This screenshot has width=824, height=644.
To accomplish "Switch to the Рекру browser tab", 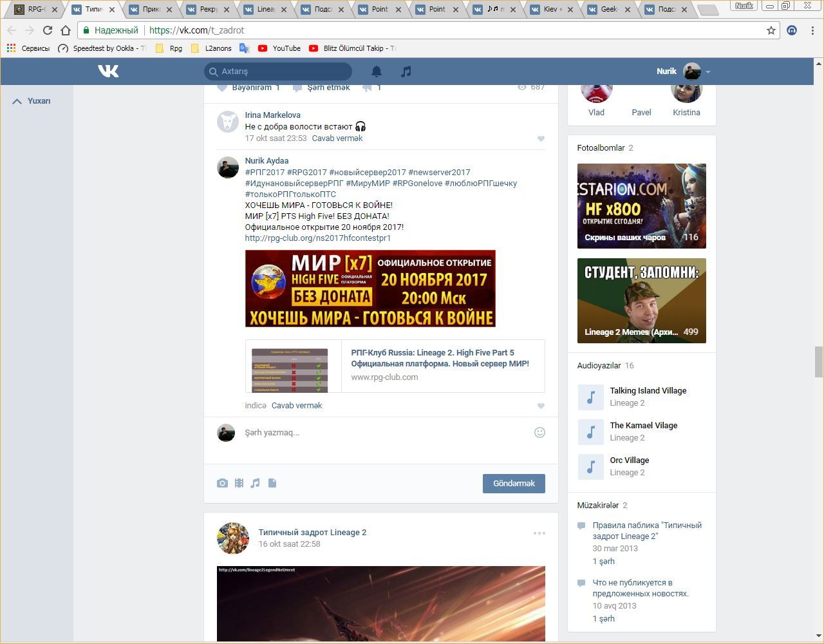I will 209,9.
